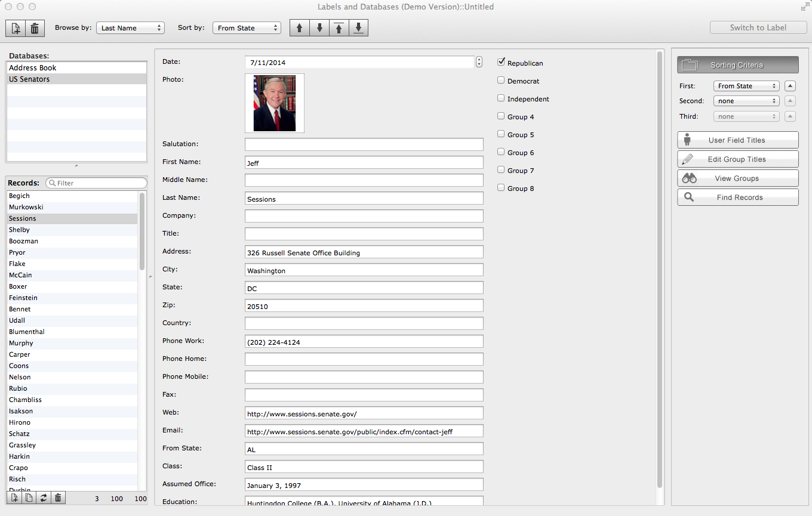Click the First Name field containing Jeff
The image size is (812, 516).
pos(364,162)
